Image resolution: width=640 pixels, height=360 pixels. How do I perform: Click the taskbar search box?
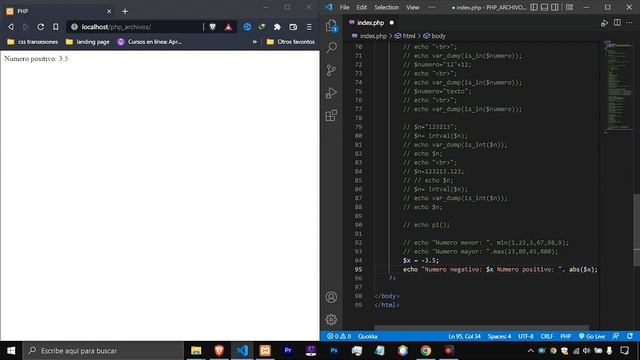[x=103, y=351]
